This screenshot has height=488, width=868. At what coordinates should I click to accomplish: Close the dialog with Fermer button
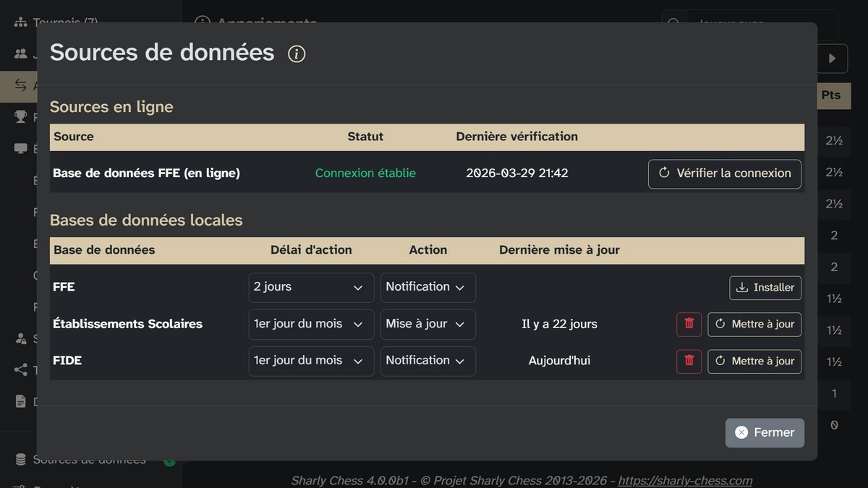pyautogui.click(x=765, y=432)
